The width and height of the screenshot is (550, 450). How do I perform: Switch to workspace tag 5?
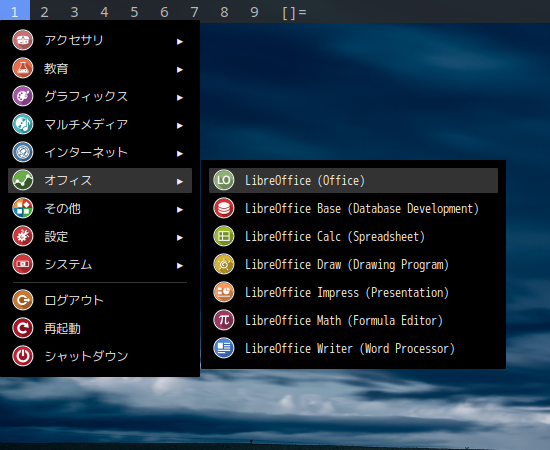[x=134, y=12]
